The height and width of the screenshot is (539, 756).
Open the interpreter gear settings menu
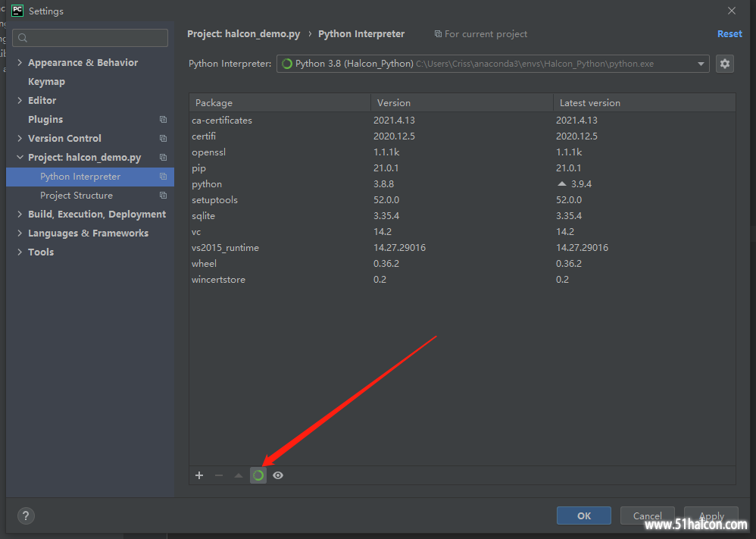[x=725, y=64]
